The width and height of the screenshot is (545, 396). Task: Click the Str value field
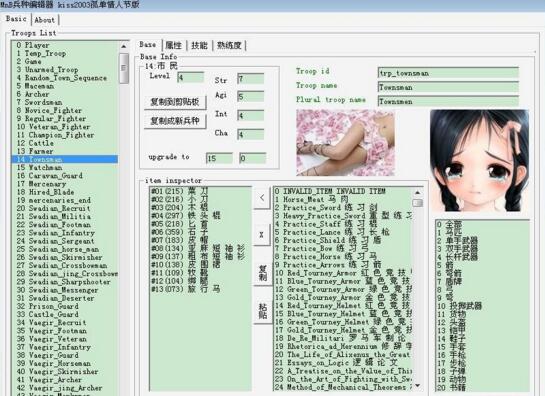(x=251, y=79)
